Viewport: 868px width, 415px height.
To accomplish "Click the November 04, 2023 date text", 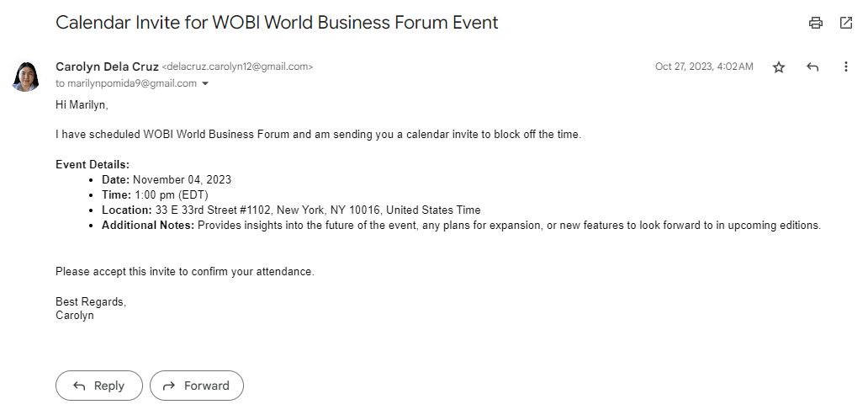I will pos(182,180).
